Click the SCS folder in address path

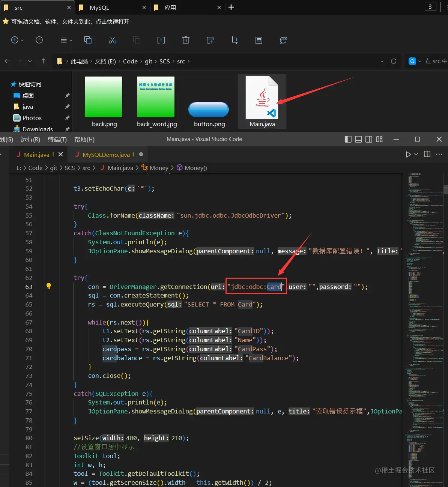click(x=164, y=61)
